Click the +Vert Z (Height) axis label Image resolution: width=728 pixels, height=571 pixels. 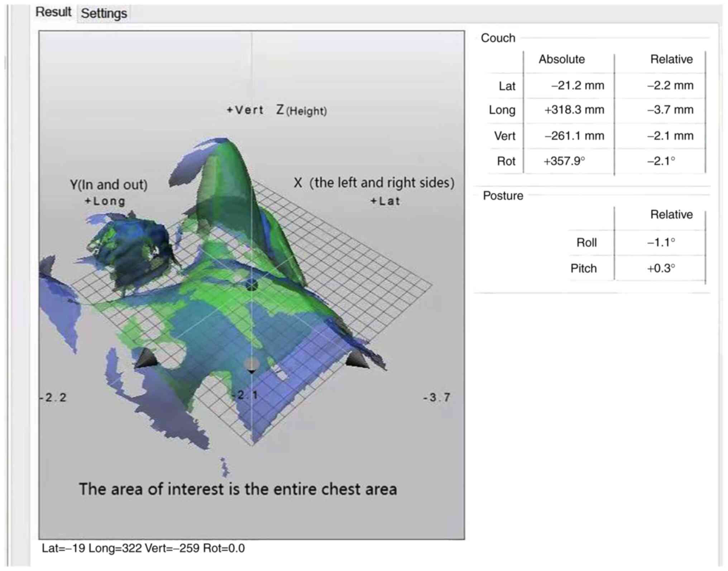coord(277,110)
